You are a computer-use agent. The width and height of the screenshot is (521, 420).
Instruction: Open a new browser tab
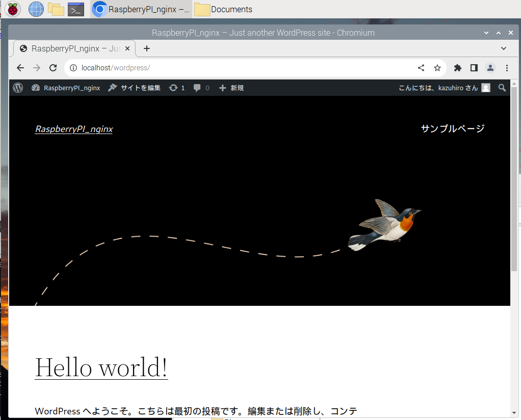pyautogui.click(x=147, y=48)
